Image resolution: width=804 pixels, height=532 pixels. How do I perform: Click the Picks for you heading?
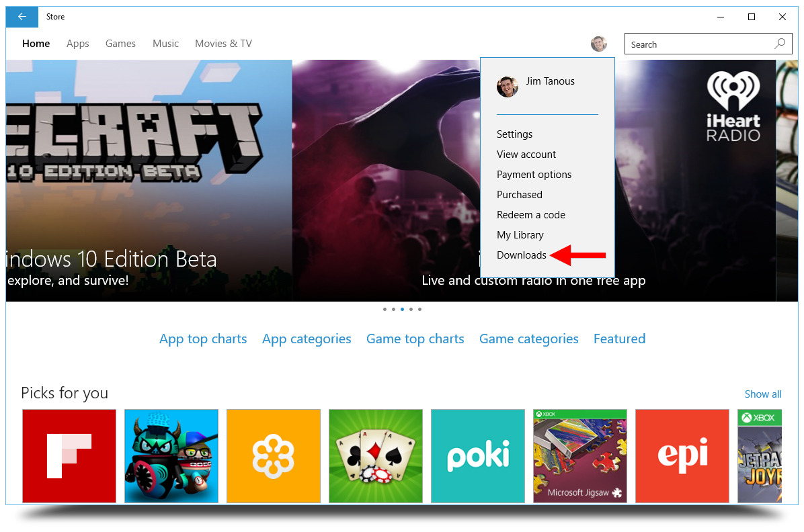coord(65,393)
